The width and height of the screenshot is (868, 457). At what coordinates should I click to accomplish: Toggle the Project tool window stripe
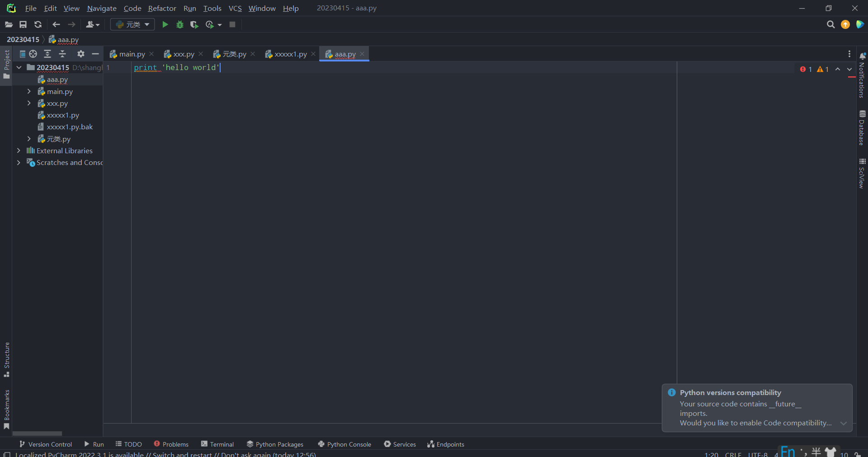coord(6,65)
